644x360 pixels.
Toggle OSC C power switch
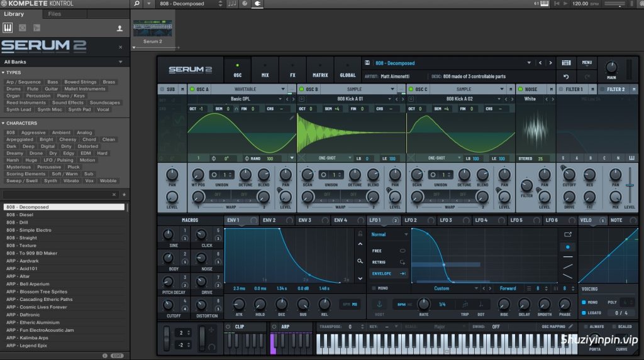tap(411, 89)
